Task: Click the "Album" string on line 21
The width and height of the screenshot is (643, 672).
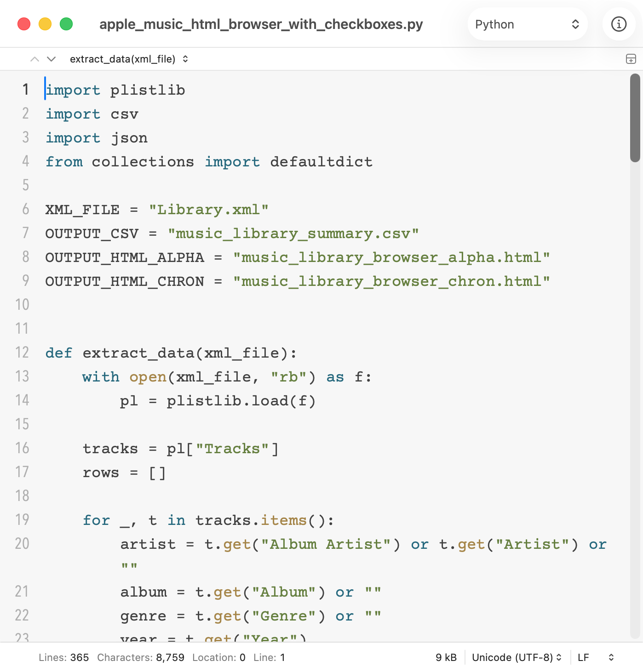Action: pos(284,592)
